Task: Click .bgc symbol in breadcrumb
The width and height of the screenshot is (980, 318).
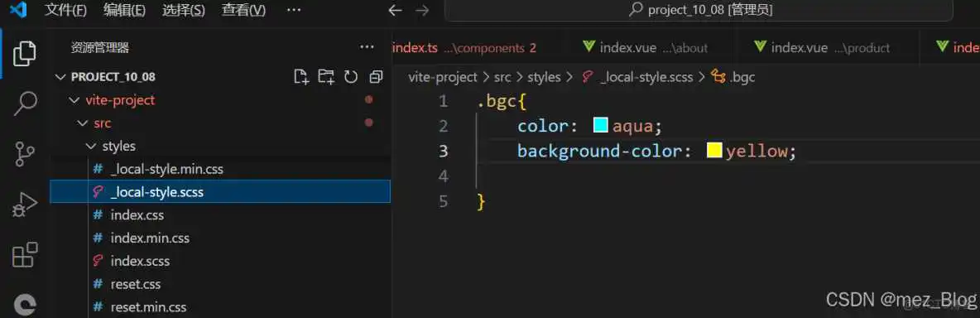Action: (x=742, y=78)
